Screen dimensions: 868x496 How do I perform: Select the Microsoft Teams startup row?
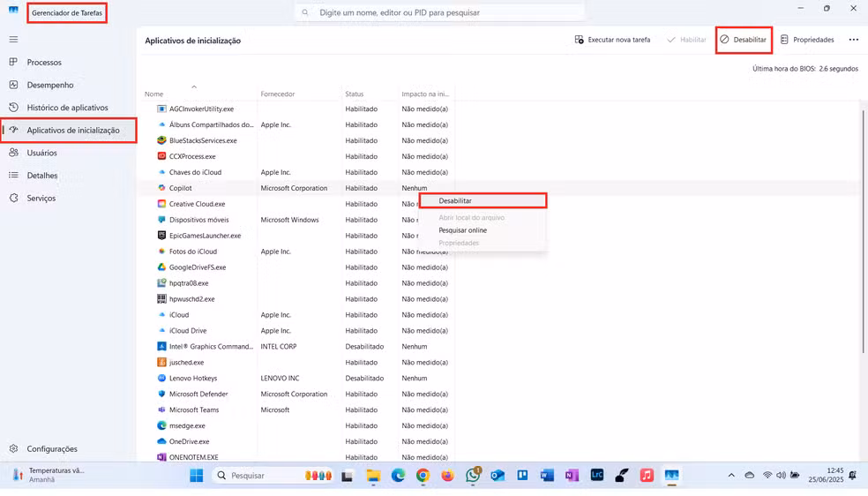[x=194, y=410]
